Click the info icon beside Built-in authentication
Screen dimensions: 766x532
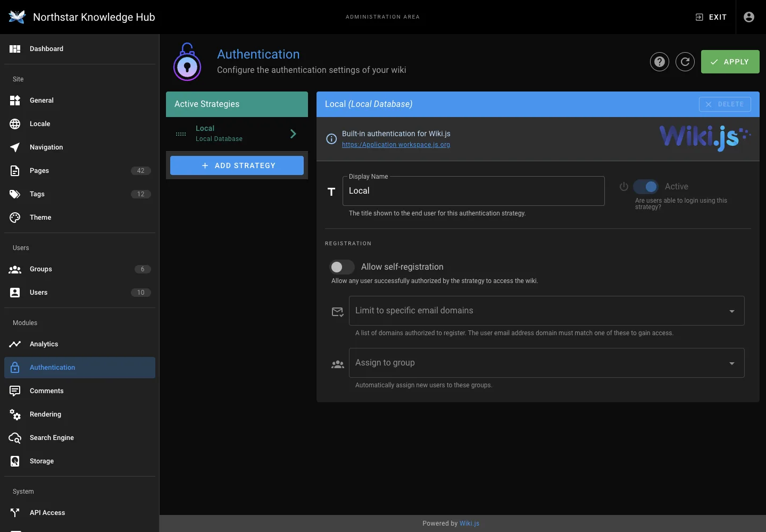tap(331, 139)
